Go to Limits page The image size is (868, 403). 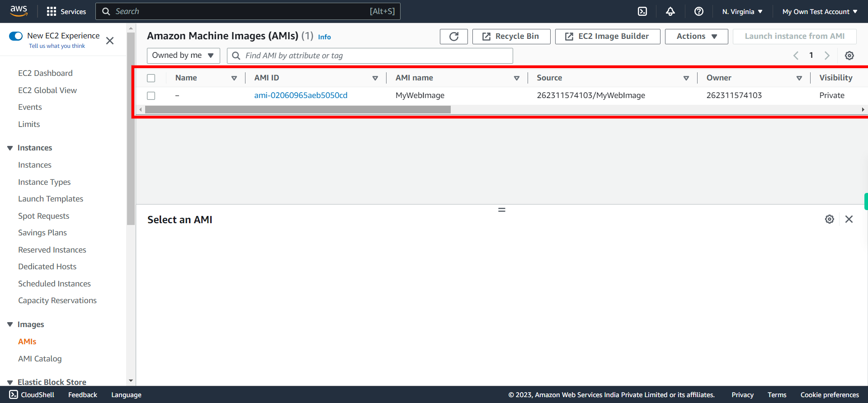coord(29,124)
